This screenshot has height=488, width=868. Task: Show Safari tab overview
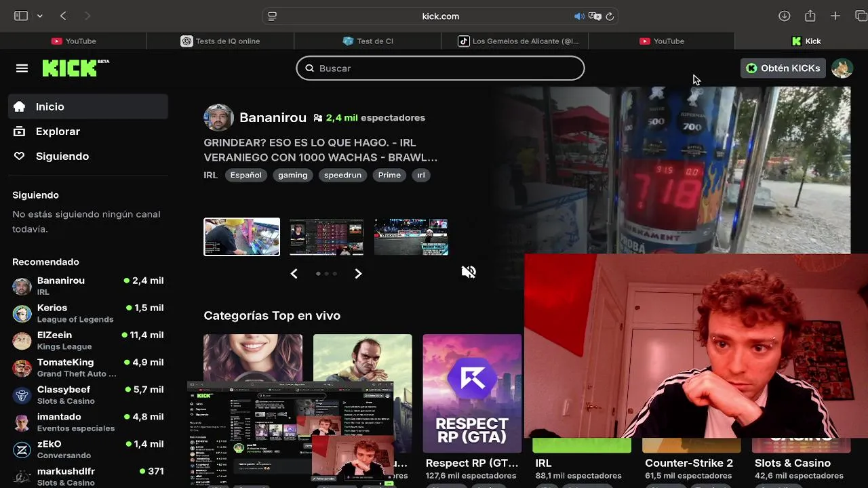[861, 16]
